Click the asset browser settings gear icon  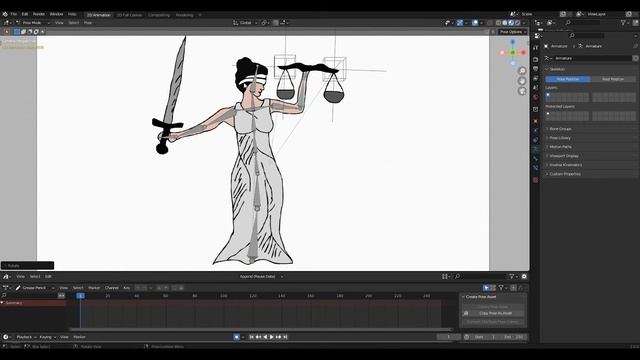coord(524,277)
